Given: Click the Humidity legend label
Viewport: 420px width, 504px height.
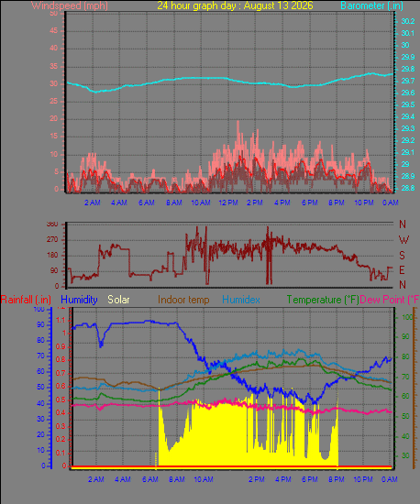Looking at the screenshot, I should (x=79, y=300).
